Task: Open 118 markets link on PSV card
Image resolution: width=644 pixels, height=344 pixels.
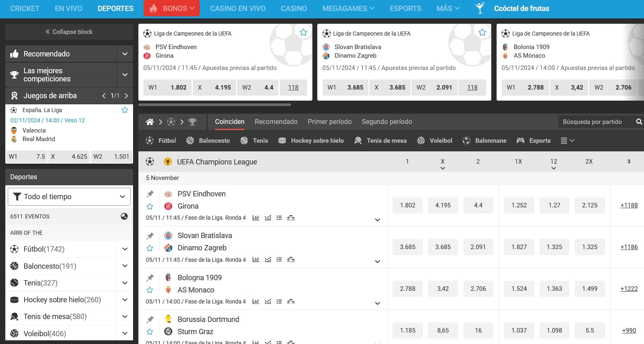Action: [293, 88]
